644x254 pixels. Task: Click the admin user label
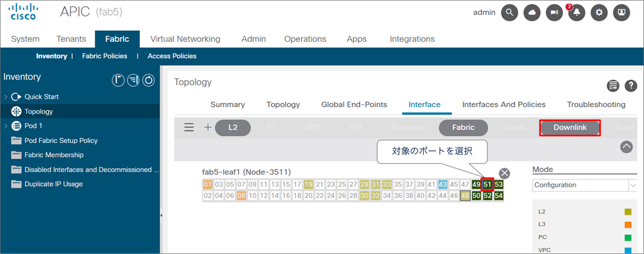(x=484, y=13)
